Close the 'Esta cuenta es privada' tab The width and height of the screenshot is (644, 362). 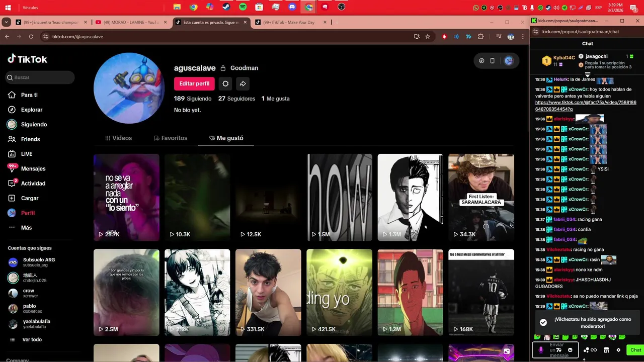point(245,22)
